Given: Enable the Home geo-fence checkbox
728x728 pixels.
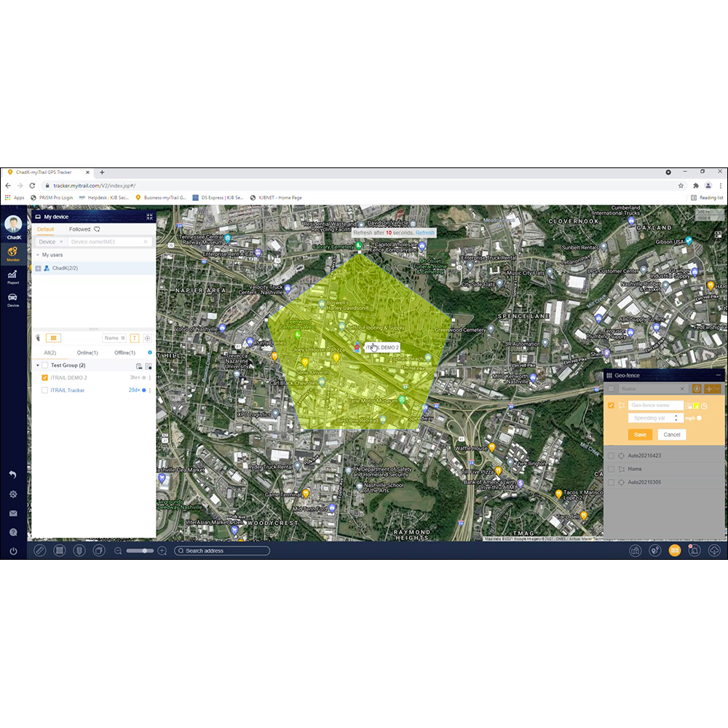Looking at the screenshot, I should click(x=612, y=469).
